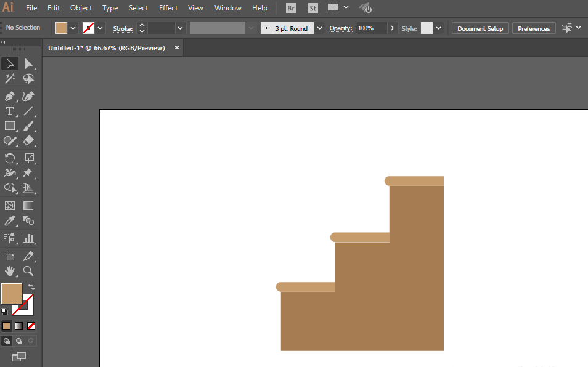
Task: Open the Object menu
Action: 81,8
